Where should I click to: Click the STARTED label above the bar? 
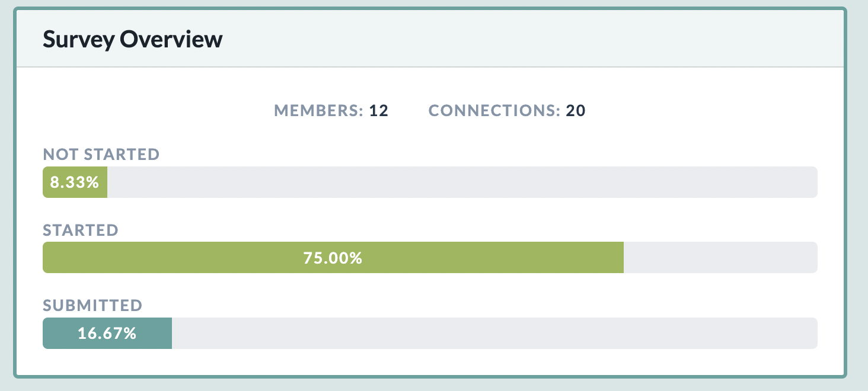coord(81,230)
